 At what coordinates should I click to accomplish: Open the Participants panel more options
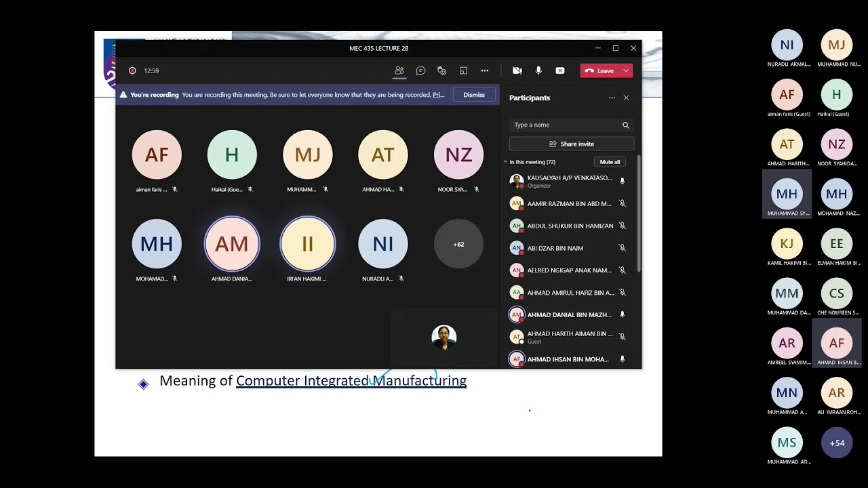pos(612,98)
